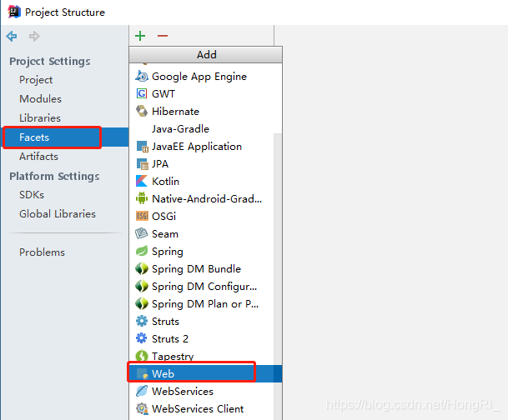508x420 pixels.
Task: Add the WebServices facet
Action: click(x=202, y=391)
